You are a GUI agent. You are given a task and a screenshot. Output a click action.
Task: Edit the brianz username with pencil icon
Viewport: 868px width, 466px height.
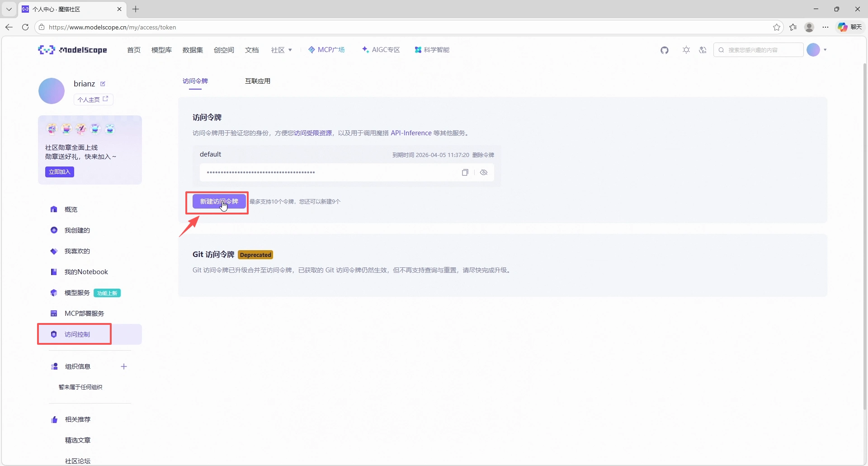pos(103,84)
